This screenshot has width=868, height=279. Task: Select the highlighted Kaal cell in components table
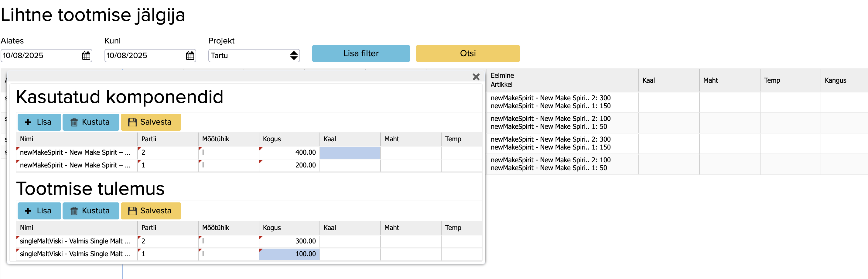(x=350, y=153)
